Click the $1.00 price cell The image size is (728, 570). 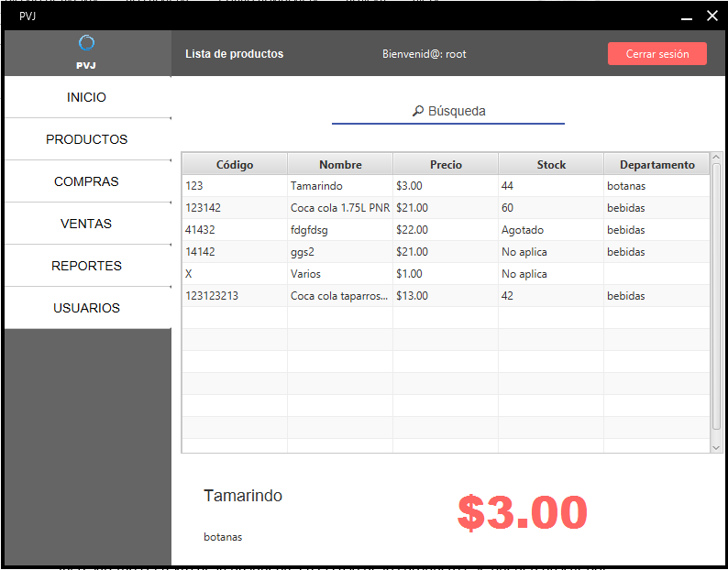pos(446,273)
